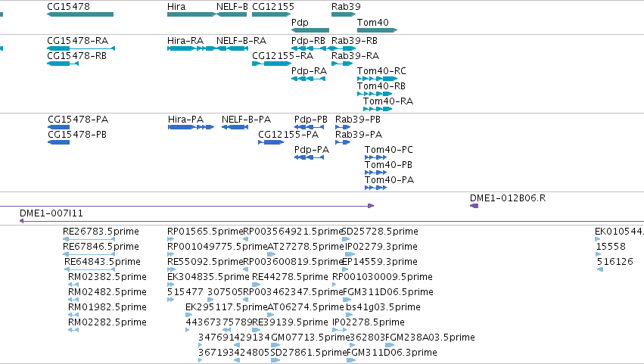Click protein label CG15478-PA

[78, 120]
